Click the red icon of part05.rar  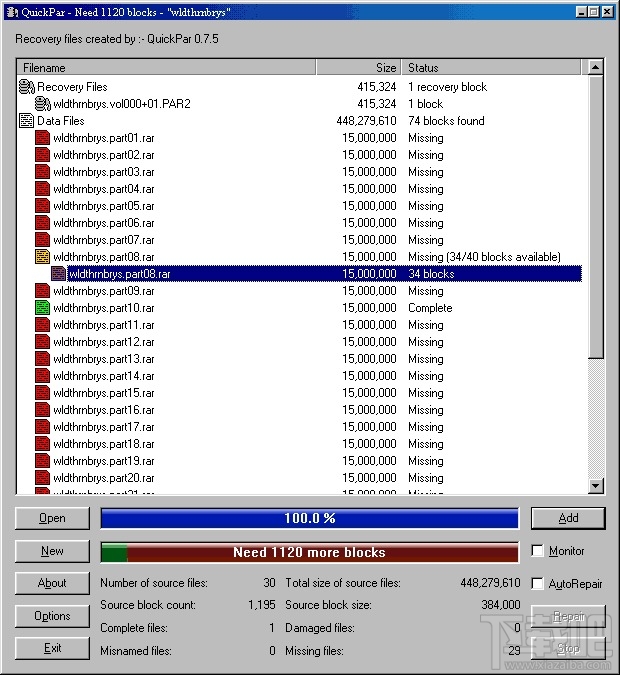42,206
